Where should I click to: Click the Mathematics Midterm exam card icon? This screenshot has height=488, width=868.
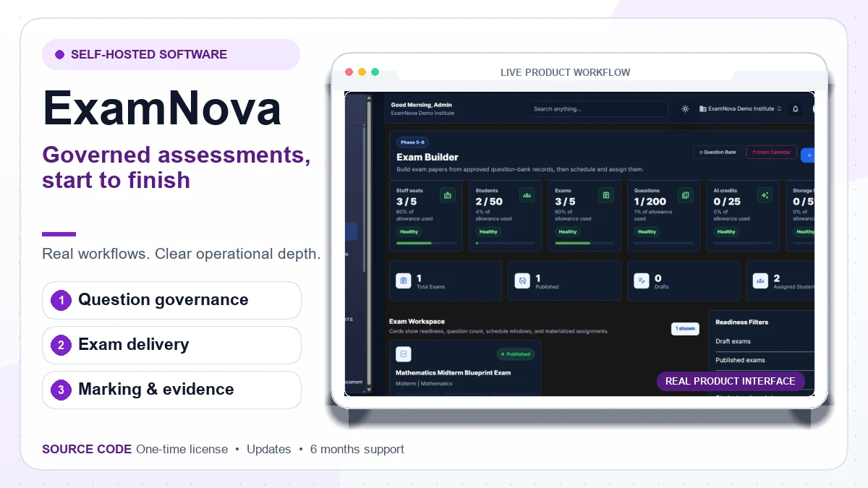[404, 354]
